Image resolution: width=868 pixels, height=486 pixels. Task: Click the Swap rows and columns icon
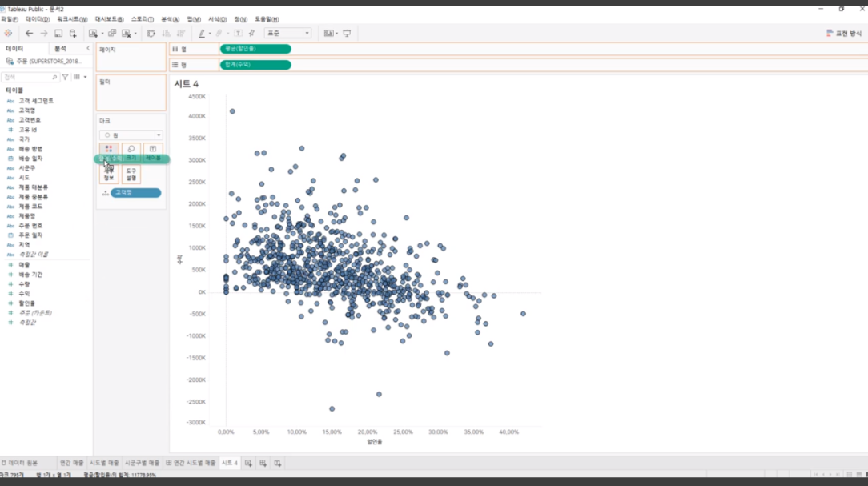[x=151, y=33]
